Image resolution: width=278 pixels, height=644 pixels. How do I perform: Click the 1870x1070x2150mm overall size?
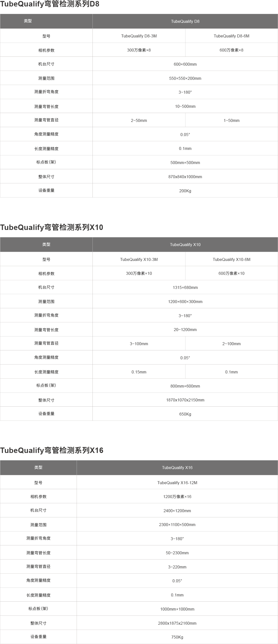tap(185, 400)
